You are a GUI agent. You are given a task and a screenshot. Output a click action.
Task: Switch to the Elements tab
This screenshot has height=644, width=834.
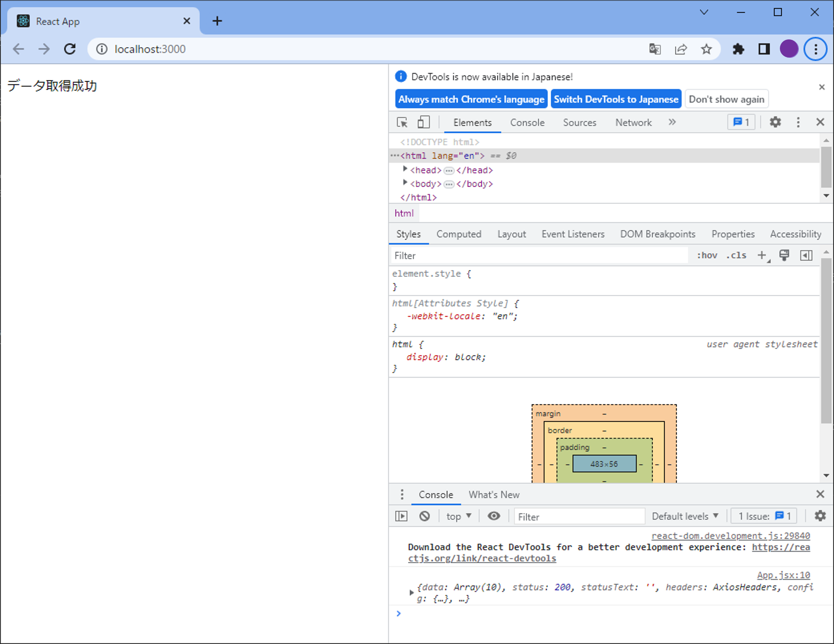(472, 123)
